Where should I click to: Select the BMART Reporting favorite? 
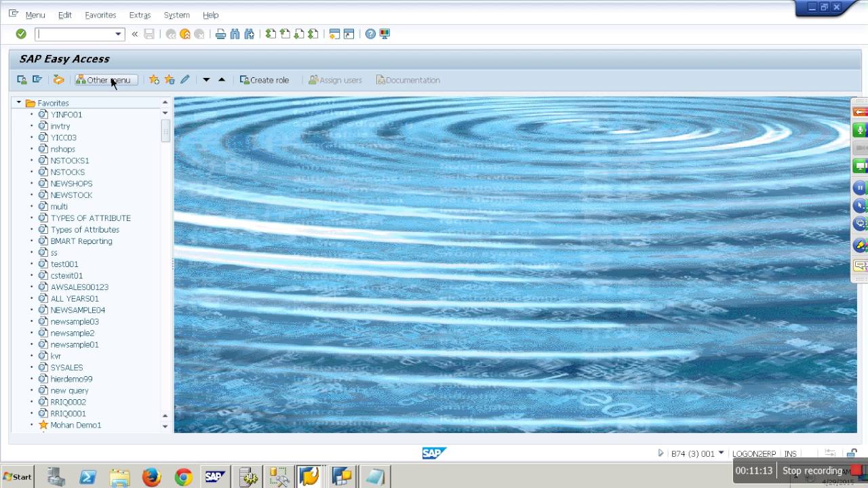point(81,241)
